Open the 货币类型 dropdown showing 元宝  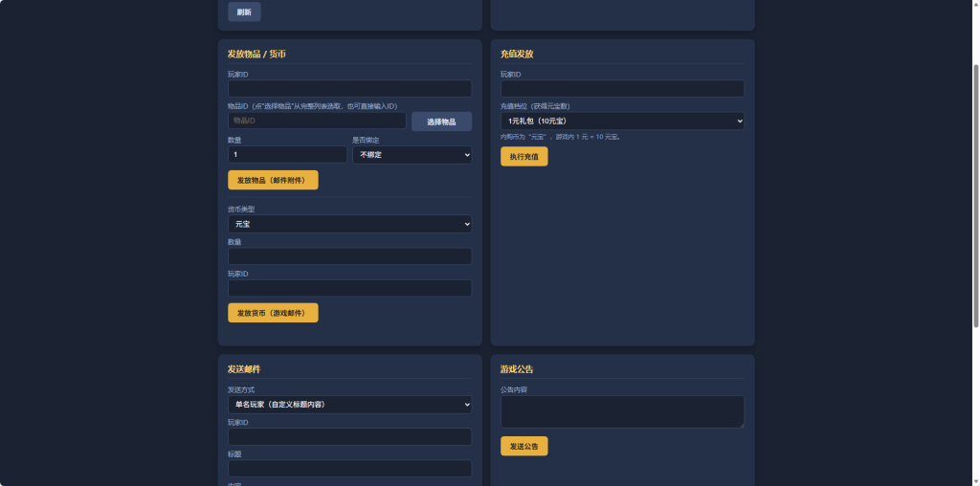click(349, 224)
